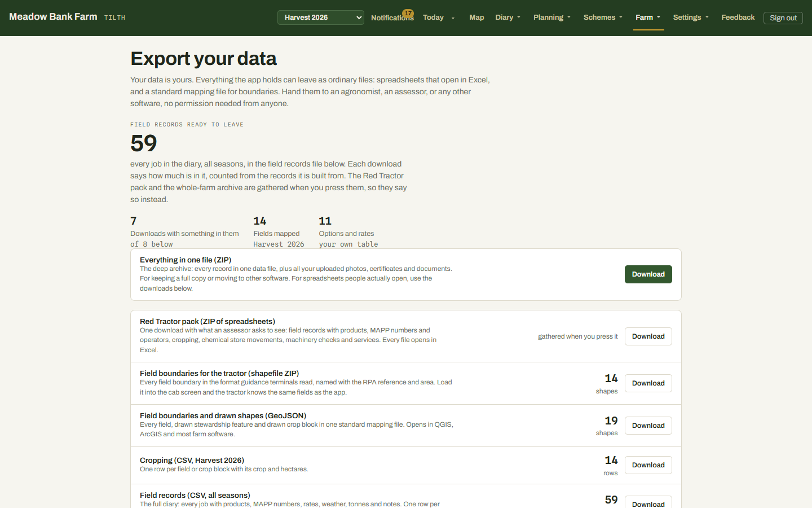This screenshot has height=508, width=812.
Task: Download the GeoJSON boundaries file
Action: [648, 426]
